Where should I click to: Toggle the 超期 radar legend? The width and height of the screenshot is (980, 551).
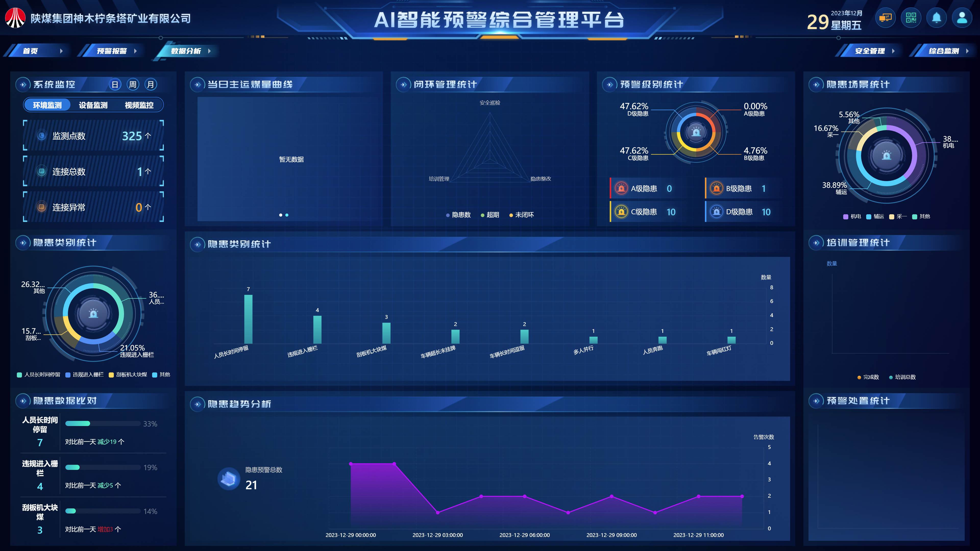tap(490, 215)
